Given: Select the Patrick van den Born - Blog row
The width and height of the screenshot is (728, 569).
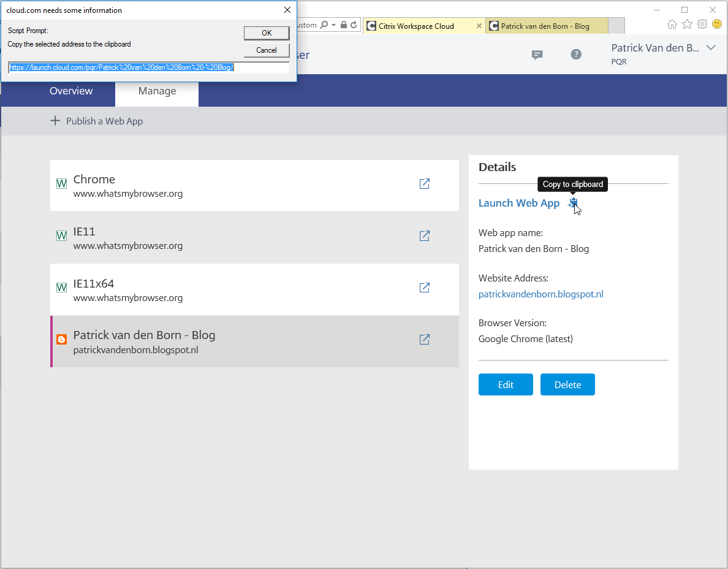Looking at the screenshot, I should [254, 342].
